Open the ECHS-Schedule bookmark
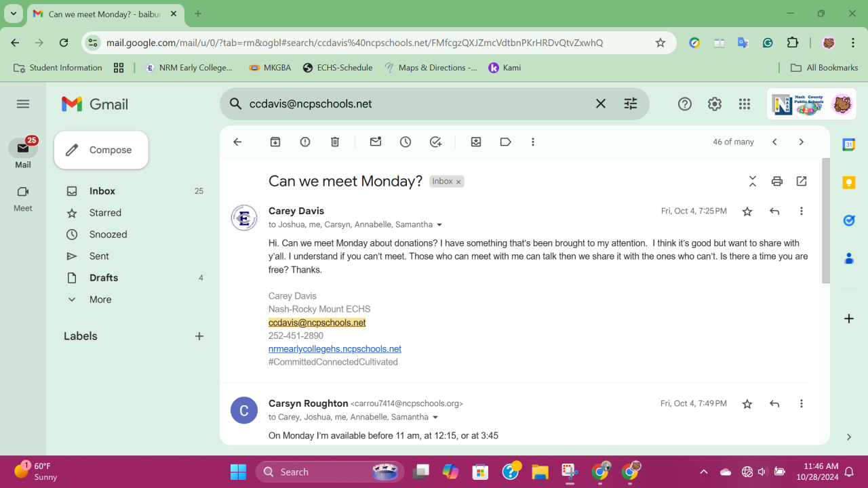 click(x=338, y=68)
